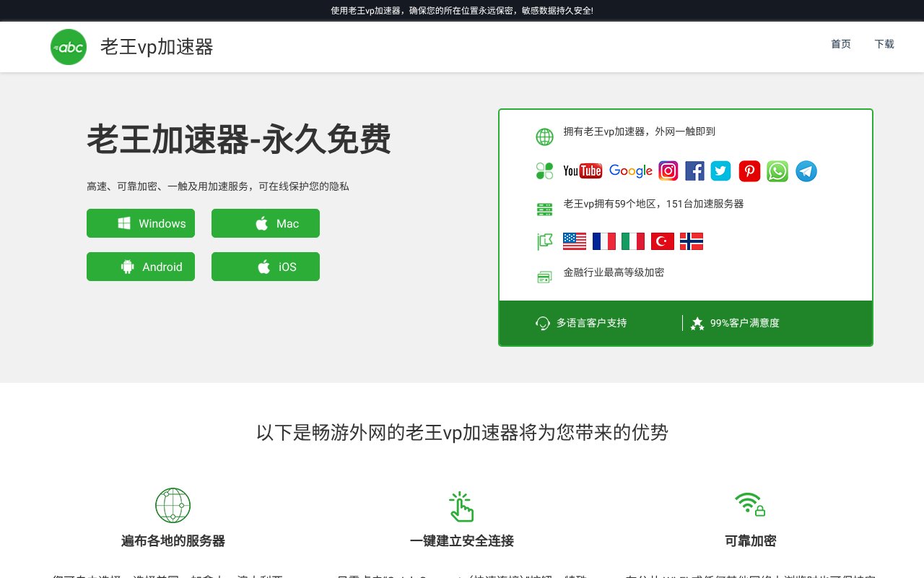
Task: Click the YouTube icon
Action: 582,171
